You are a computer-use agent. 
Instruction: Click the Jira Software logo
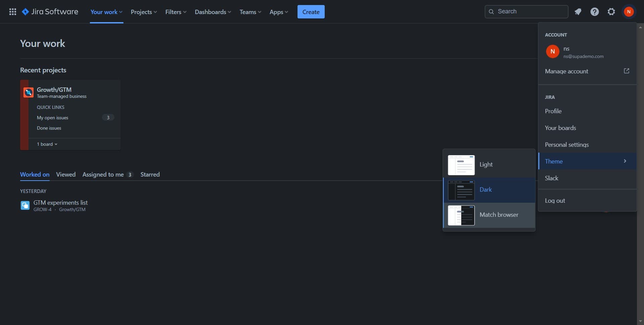coord(50,11)
